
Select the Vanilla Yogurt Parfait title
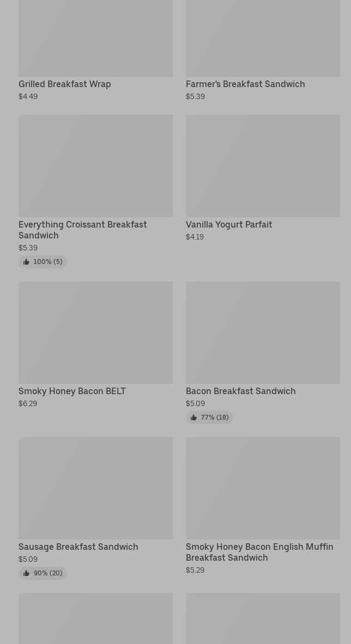pyautogui.click(x=229, y=224)
